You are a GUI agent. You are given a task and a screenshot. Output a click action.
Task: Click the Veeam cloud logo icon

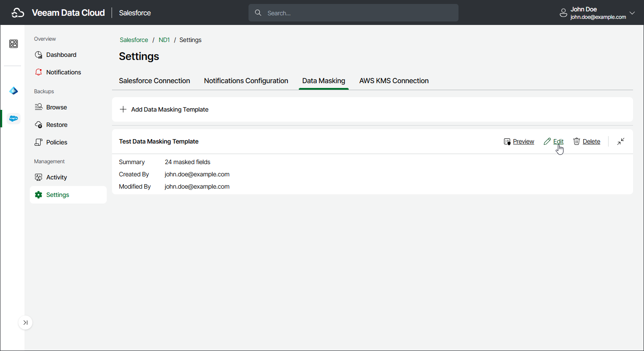point(17,13)
